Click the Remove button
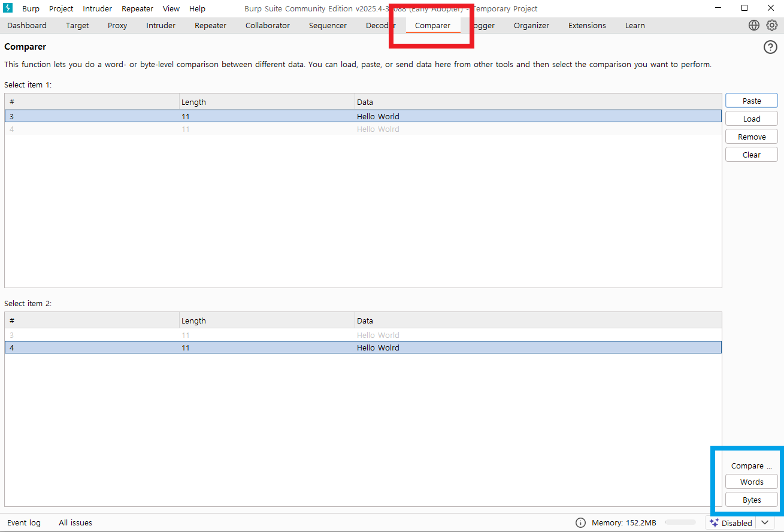 coord(752,137)
